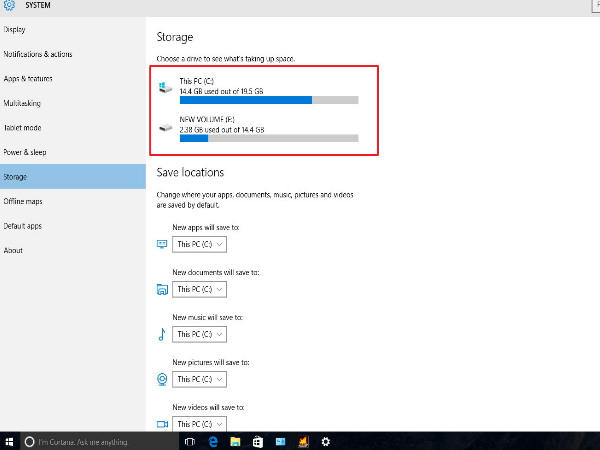Launch Microsoft Edge from the taskbar
The image size is (600, 450).
[213, 442]
